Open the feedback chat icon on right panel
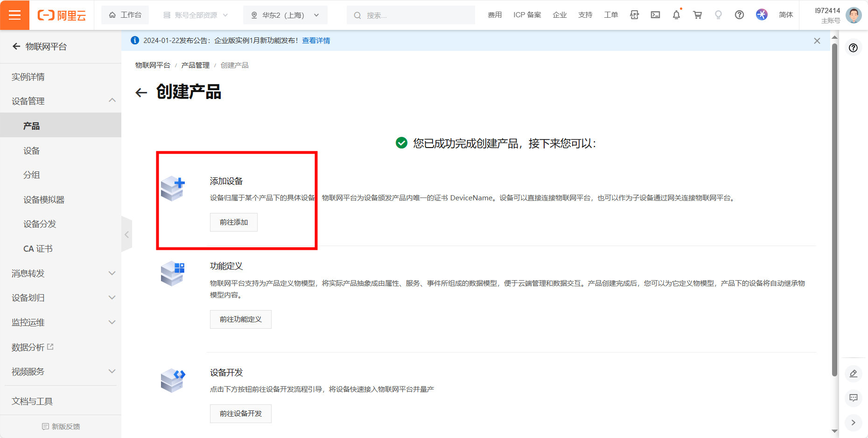Viewport: 868px width, 438px height. pos(853,398)
